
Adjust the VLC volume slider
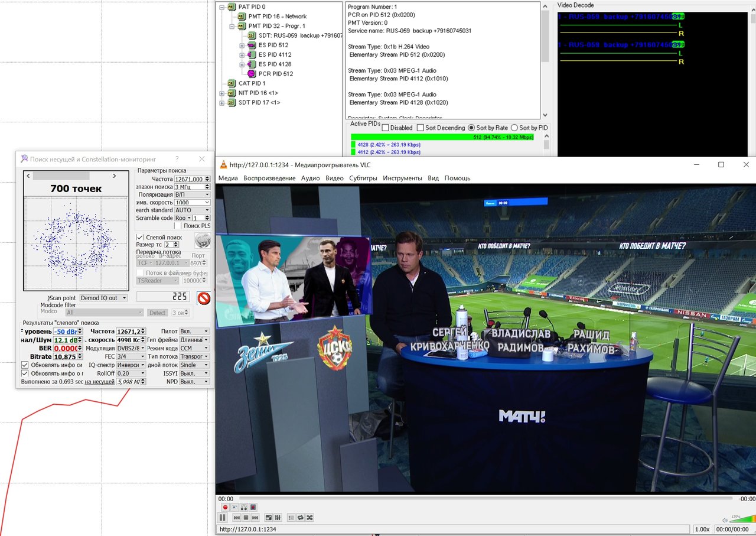point(741,519)
